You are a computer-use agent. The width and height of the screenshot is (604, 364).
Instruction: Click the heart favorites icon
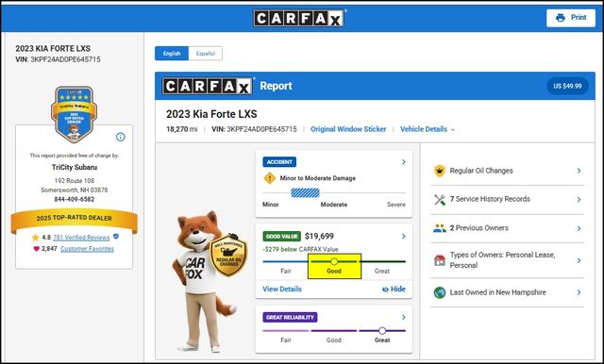tap(37, 249)
